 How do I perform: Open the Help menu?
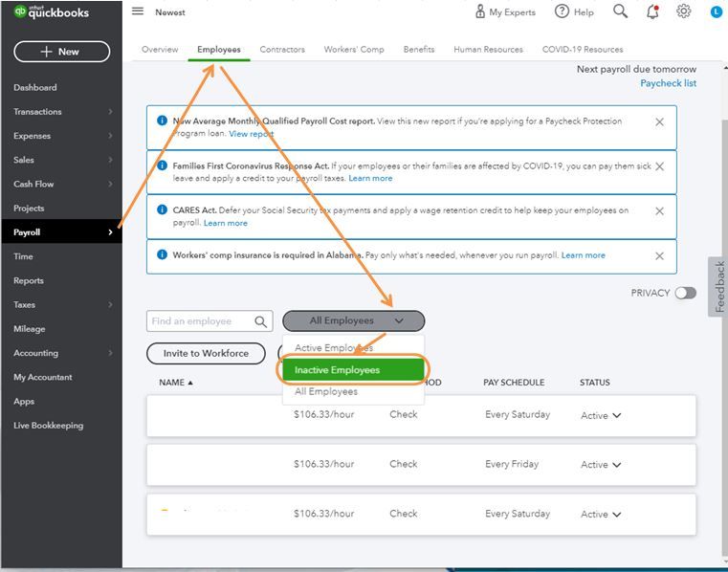[x=574, y=12]
